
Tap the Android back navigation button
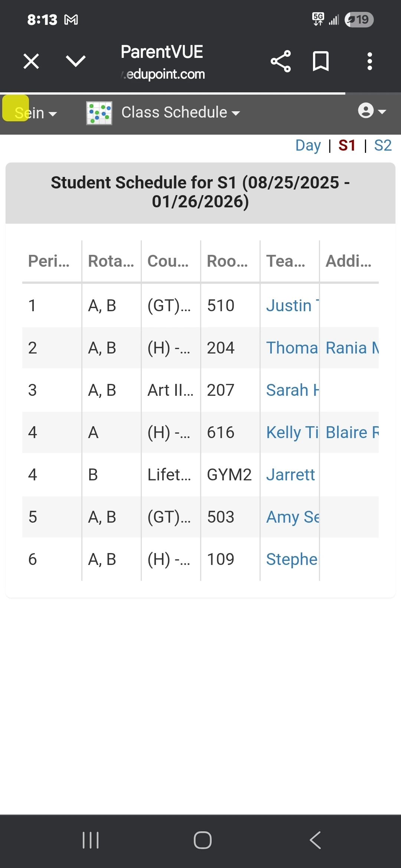point(315,840)
